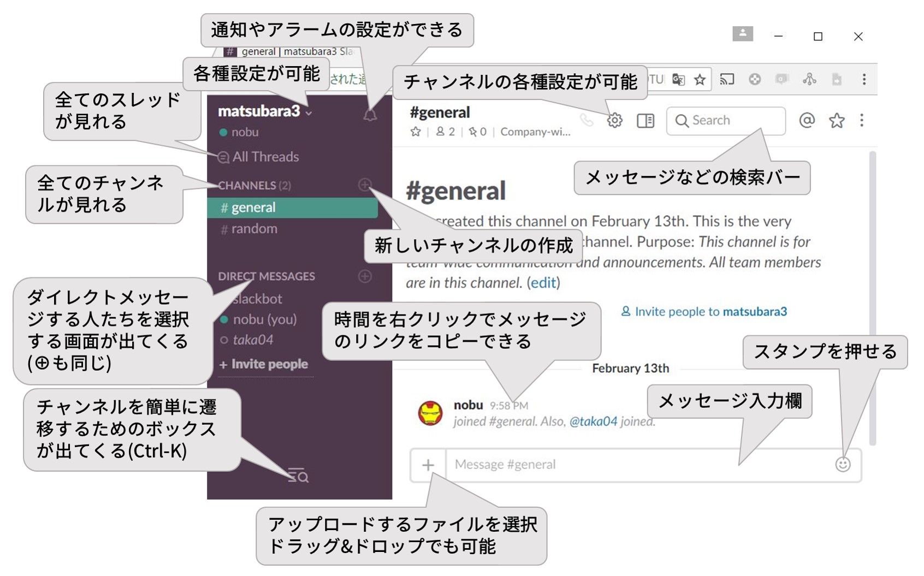The image size is (924, 576).
Task: Select the general channel
Action: (x=293, y=207)
